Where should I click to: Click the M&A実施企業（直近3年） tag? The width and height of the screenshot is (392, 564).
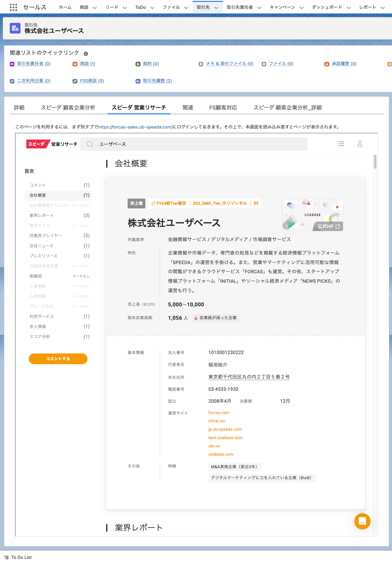click(235, 467)
